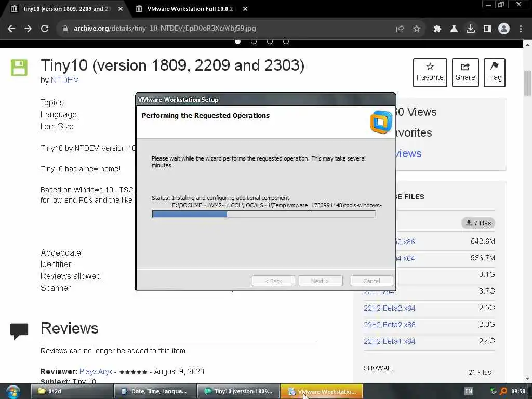Open NTDEV author link
Image resolution: width=532 pixels, height=399 pixels.
64,81
